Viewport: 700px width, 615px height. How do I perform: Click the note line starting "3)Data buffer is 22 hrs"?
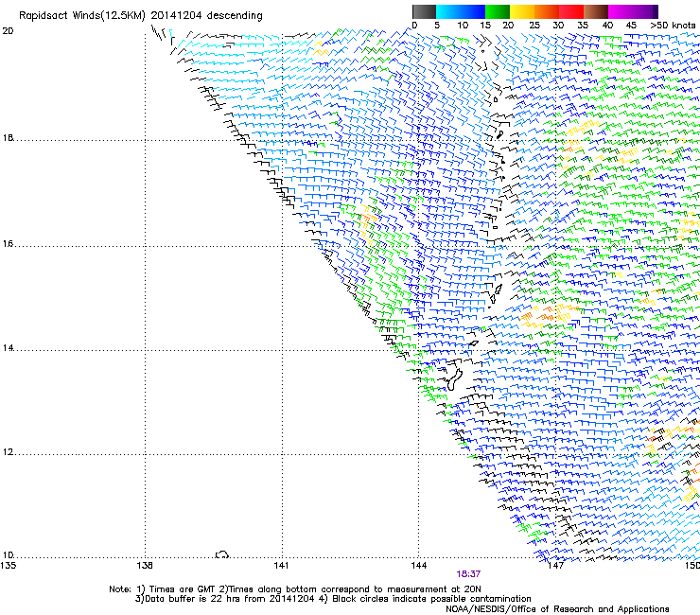tap(333, 599)
